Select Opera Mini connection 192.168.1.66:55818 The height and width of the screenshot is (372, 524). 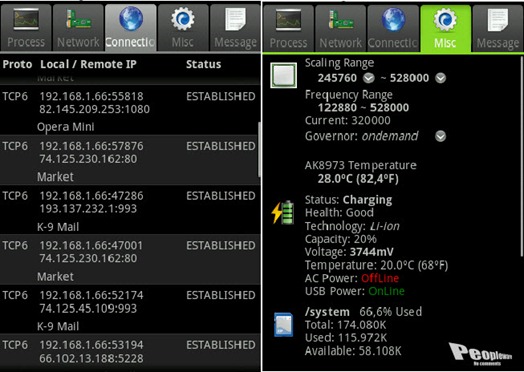pyautogui.click(x=130, y=110)
